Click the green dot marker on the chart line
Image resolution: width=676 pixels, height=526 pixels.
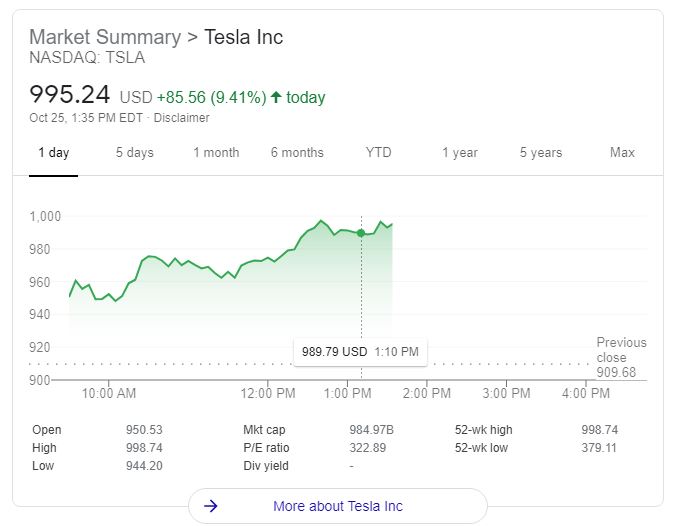(361, 232)
